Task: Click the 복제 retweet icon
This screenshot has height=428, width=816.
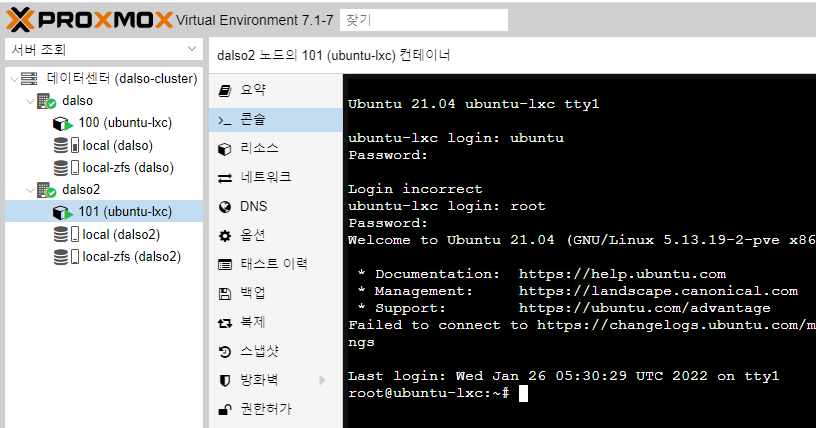Action: pyautogui.click(x=225, y=323)
